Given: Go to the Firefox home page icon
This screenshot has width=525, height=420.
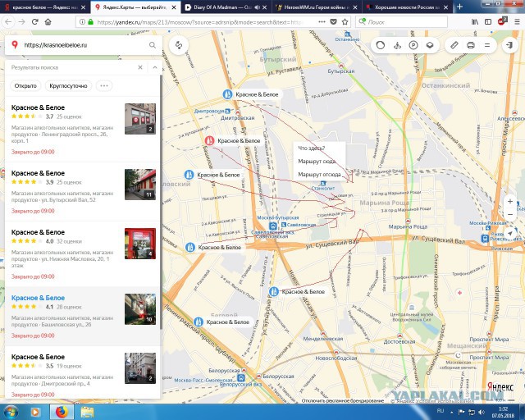Looking at the screenshot, I should click(x=48, y=22).
